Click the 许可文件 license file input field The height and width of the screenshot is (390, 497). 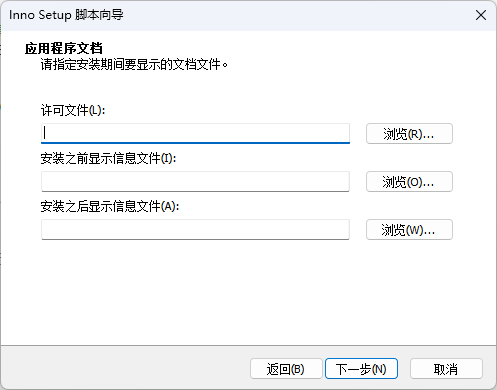pos(195,133)
